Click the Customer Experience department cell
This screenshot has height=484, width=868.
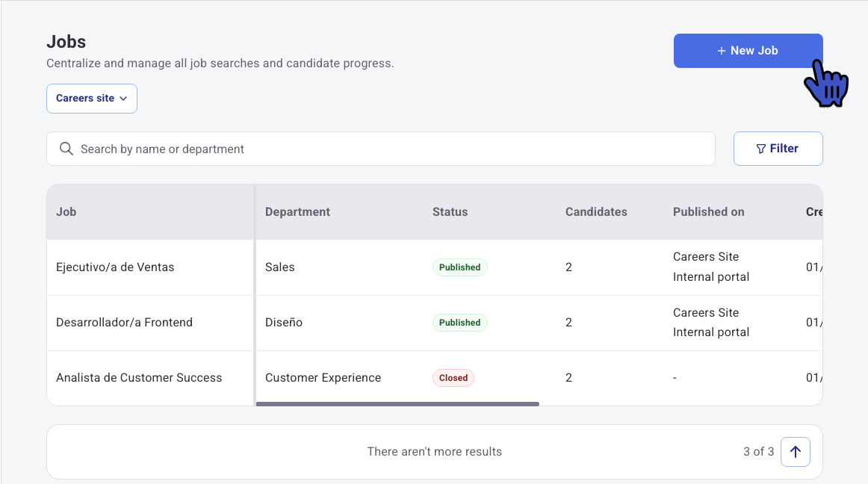[x=323, y=378]
